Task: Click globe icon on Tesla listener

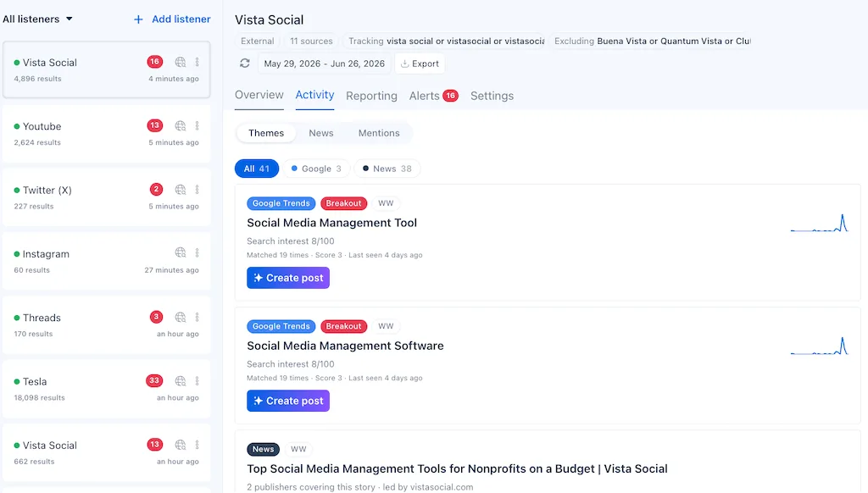Action: (181, 380)
